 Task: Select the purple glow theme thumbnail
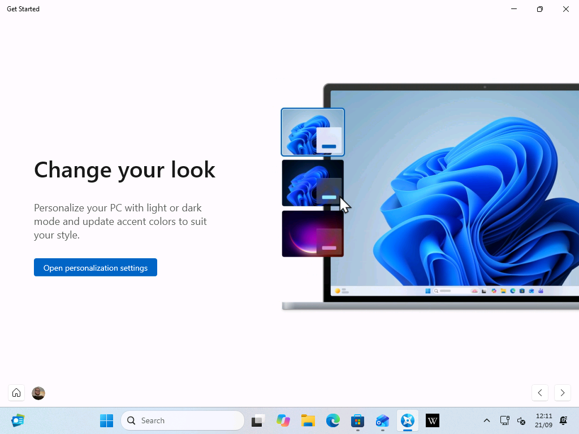coord(313,234)
